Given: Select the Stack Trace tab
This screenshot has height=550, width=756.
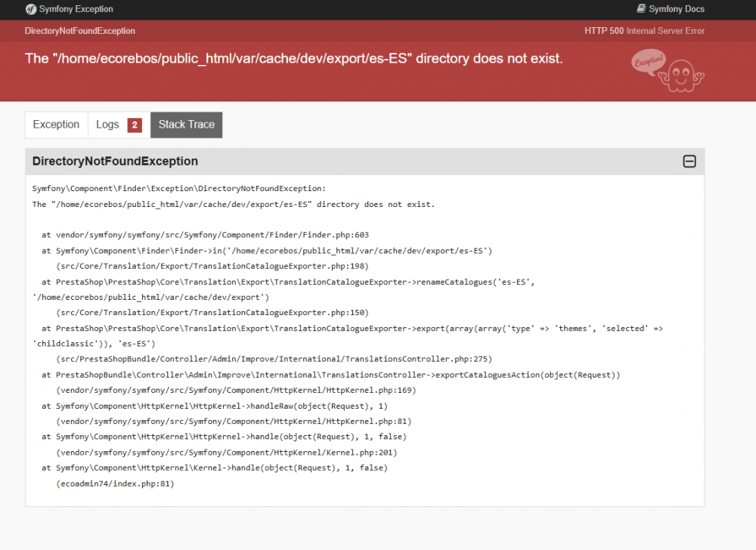Looking at the screenshot, I should [186, 124].
